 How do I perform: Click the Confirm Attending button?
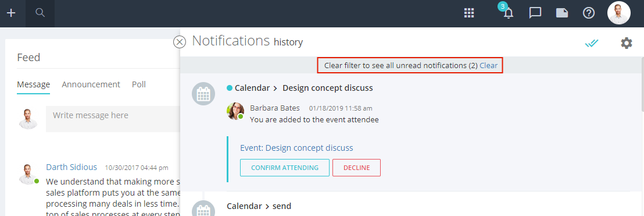(285, 168)
